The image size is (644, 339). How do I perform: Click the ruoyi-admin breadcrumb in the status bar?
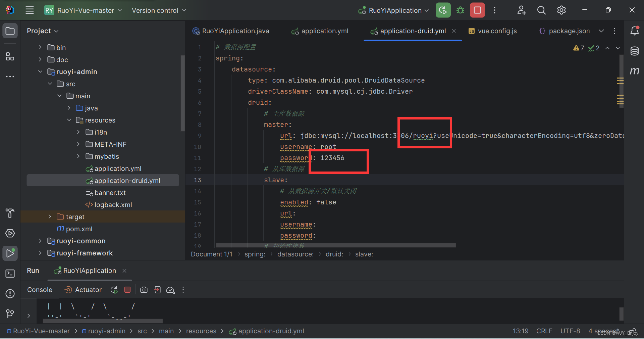click(x=104, y=331)
